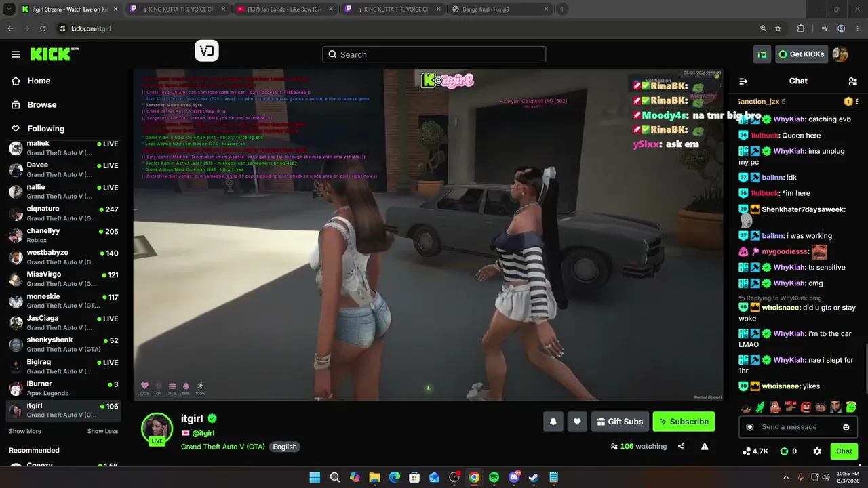Collapse the chat panel with arrow icon

click(x=743, y=81)
